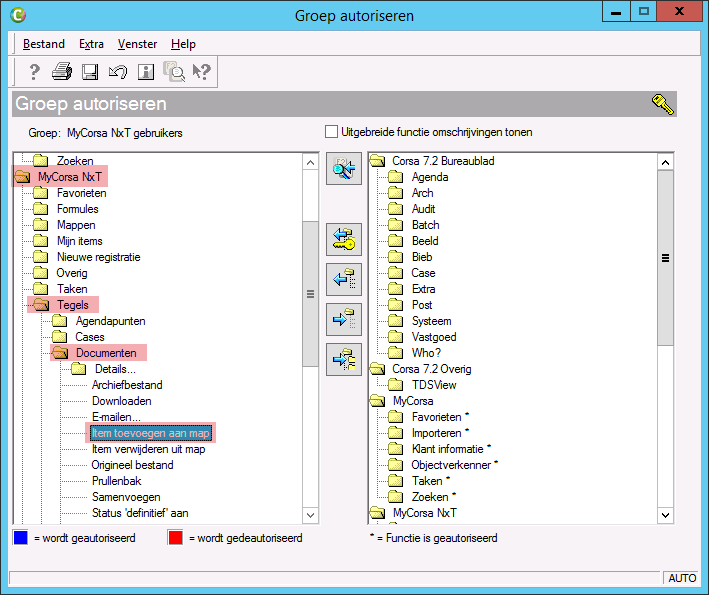Collapse the MyCorsa node in right tree
The width and height of the screenshot is (709, 595).
[x=378, y=401]
